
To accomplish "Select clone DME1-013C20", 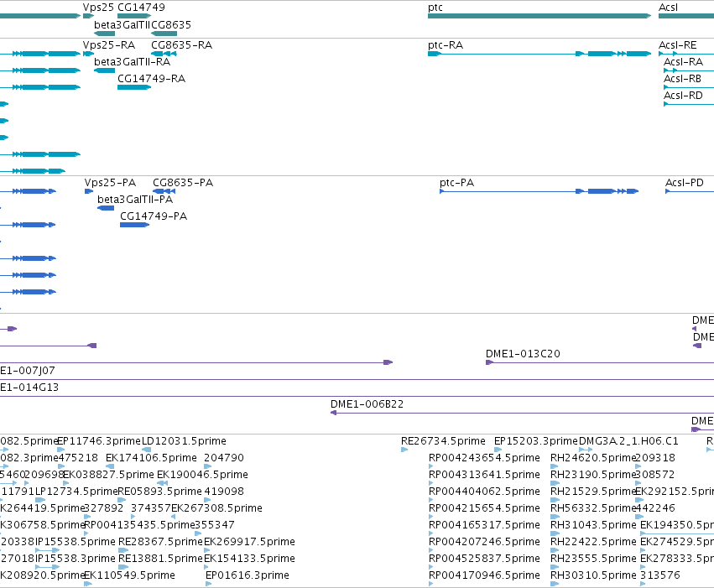I will point(523,354).
